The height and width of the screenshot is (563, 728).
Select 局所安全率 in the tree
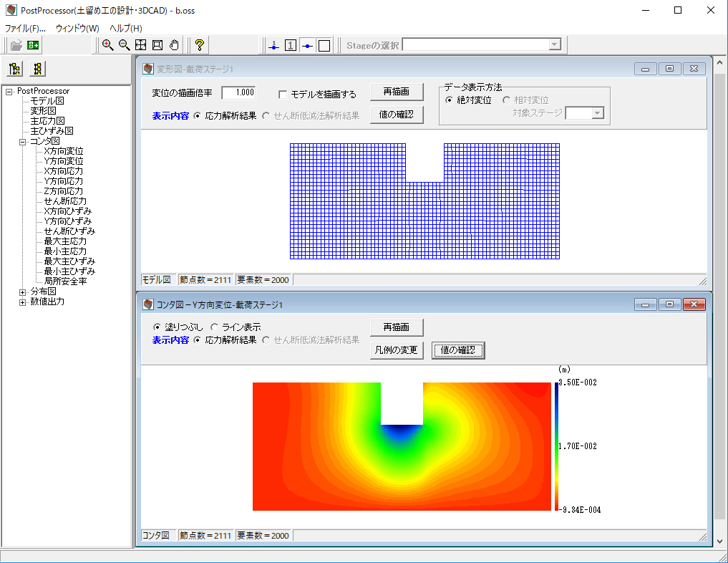tap(65, 281)
